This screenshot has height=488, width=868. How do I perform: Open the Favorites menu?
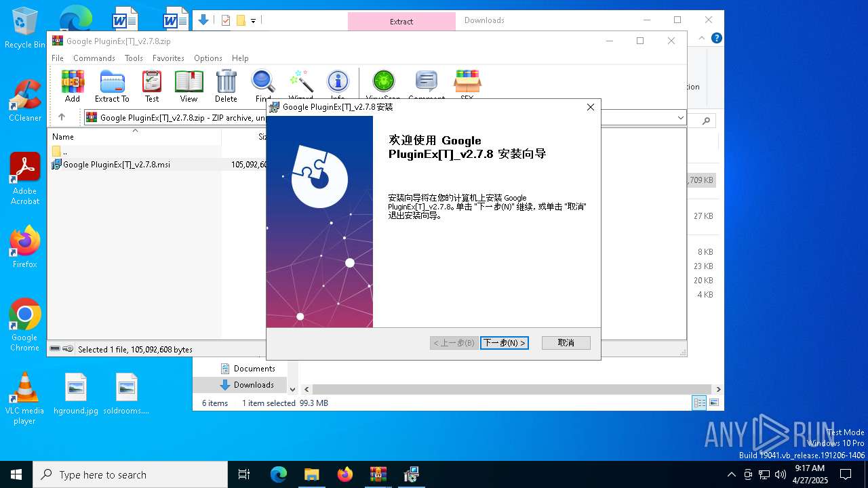168,58
